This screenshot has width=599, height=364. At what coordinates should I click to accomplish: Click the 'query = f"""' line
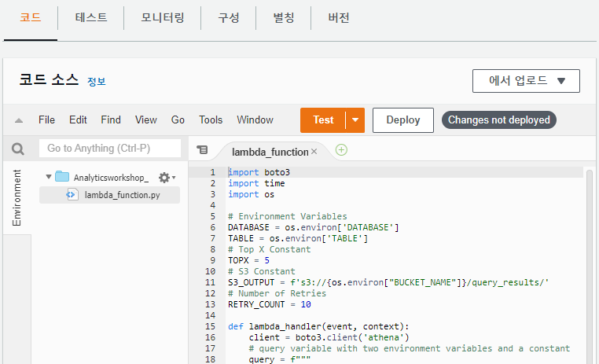tap(280, 359)
